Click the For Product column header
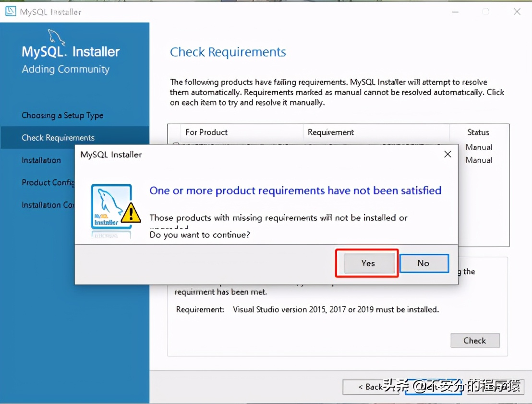 click(x=206, y=132)
